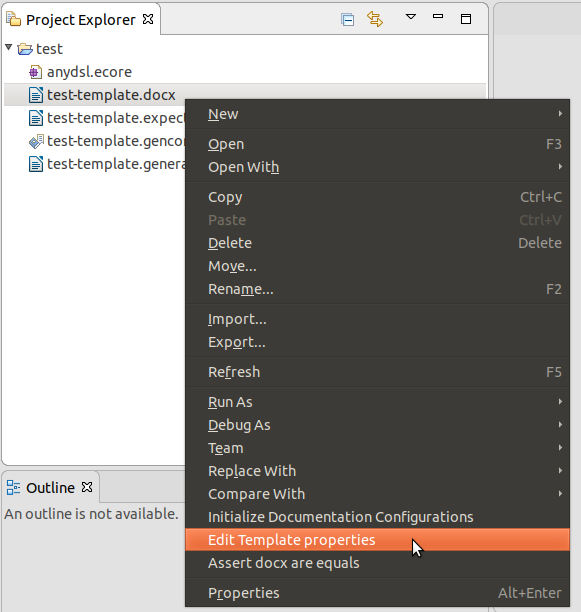Viewport: 581px width, 612px height.
Task: Close the Outline view tab
Action: (87, 487)
